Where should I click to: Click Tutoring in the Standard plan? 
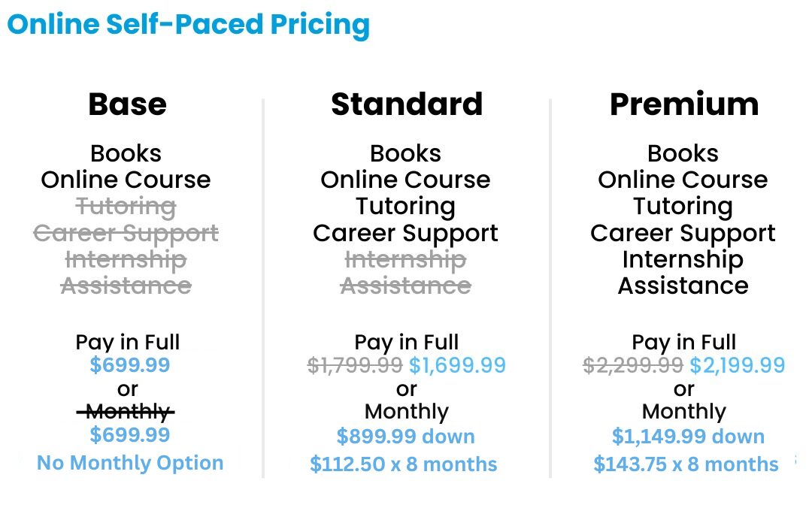pyautogui.click(x=405, y=207)
